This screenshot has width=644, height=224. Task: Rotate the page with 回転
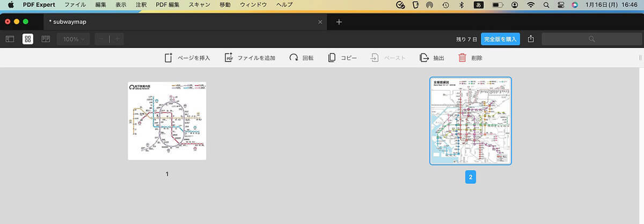click(302, 58)
